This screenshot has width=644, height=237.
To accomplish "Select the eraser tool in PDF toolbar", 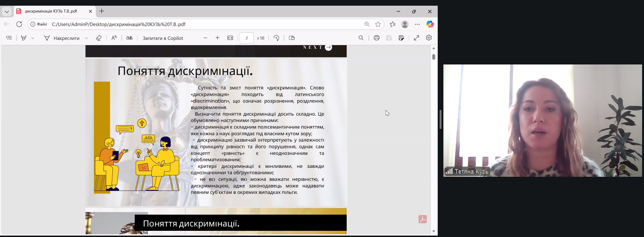I will click(99, 38).
